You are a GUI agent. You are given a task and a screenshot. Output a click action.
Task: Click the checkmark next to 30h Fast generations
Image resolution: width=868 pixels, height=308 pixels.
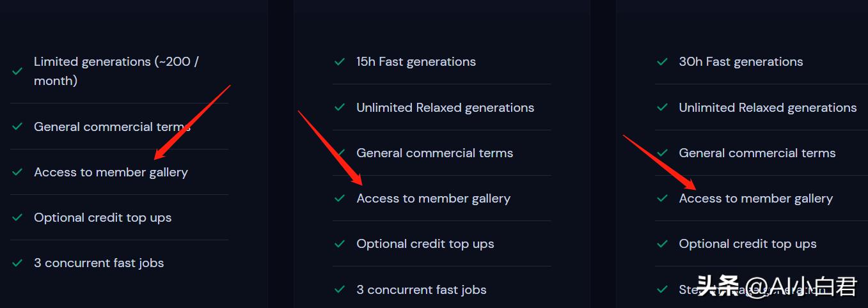click(x=663, y=62)
